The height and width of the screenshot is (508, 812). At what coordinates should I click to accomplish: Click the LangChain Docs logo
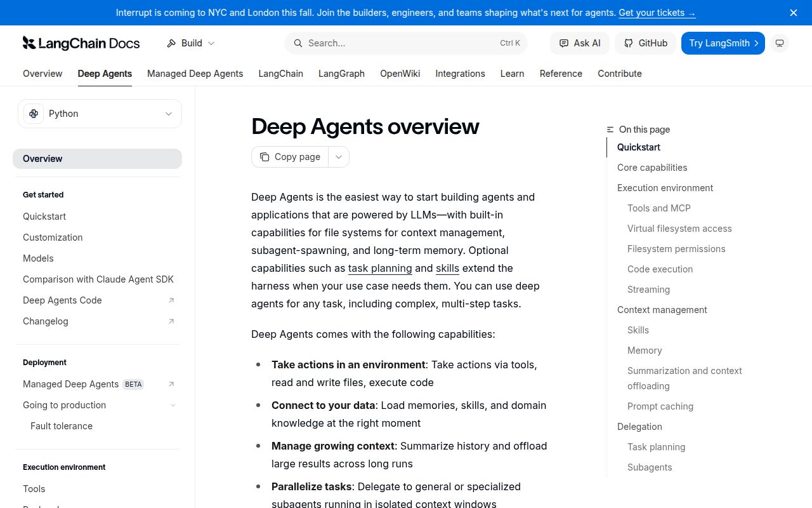coord(81,43)
